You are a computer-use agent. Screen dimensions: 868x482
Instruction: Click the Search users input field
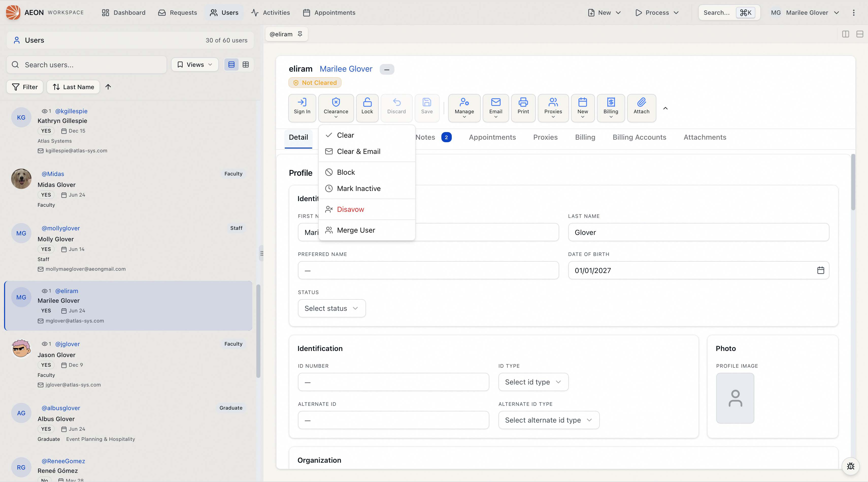click(x=87, y=65)
